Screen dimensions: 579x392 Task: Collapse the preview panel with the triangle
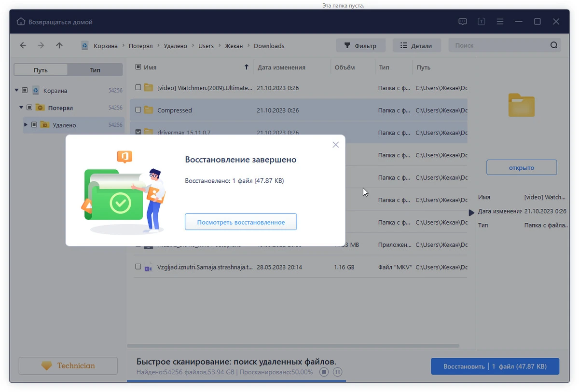[471, 213]
